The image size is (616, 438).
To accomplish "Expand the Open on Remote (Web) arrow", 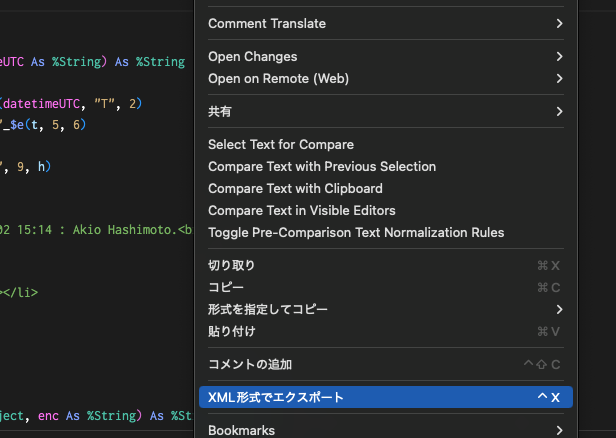I will tap(559, 78).
